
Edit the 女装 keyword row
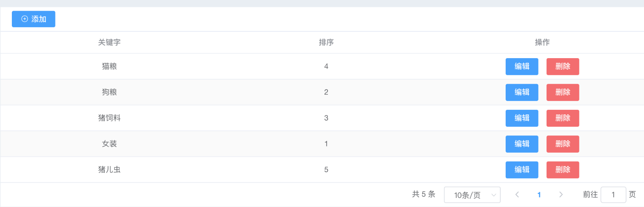[522, 144]
